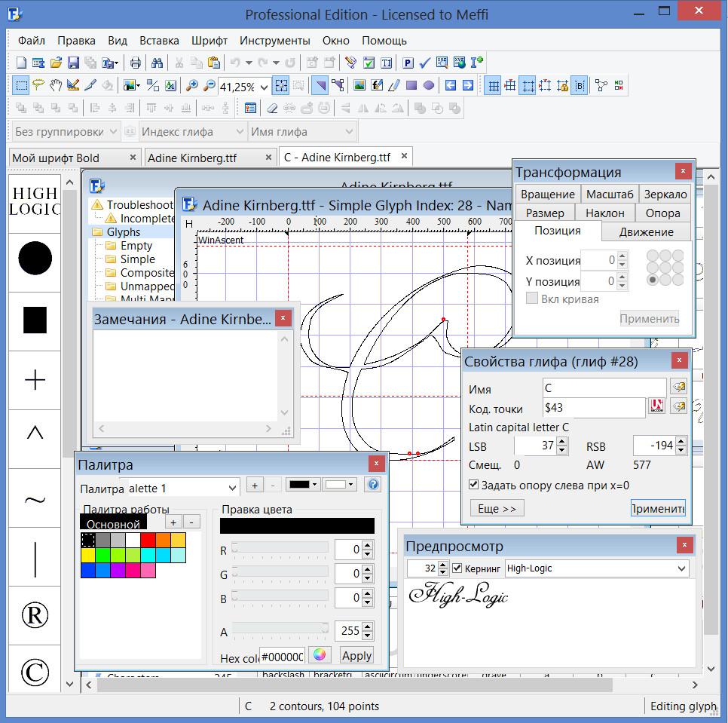This screenshot has width=728, height=723.
Task: Open Find with the binoculars icon
Action: pyautogui.click(x=157, y=63)
